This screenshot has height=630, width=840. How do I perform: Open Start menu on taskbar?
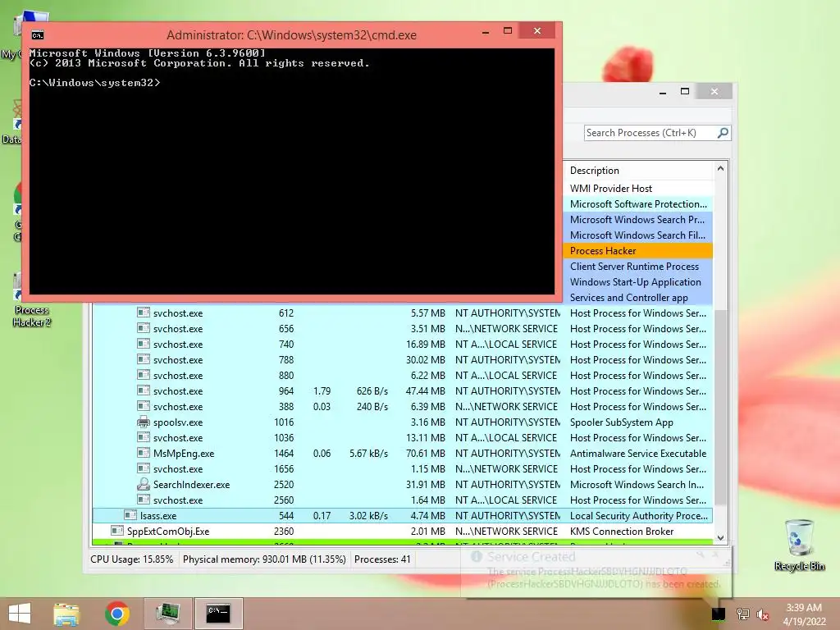coord(20,613)
